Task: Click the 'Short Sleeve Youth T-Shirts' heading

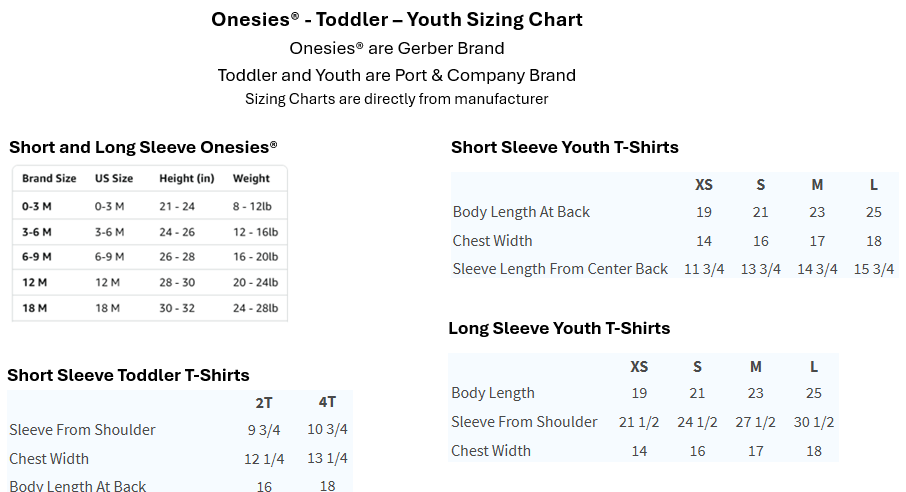Action: [x=565, y=147]
